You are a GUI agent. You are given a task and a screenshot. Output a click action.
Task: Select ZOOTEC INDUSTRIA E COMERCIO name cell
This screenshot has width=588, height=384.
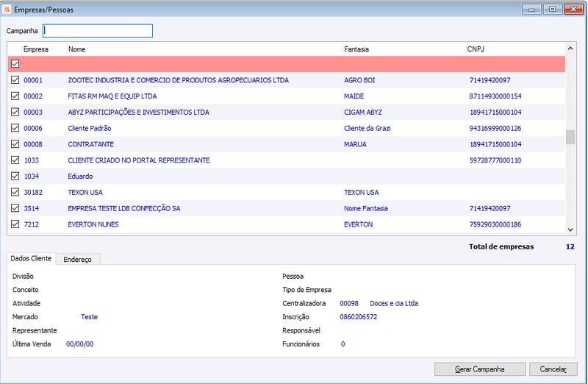click(x=178, y=80)
